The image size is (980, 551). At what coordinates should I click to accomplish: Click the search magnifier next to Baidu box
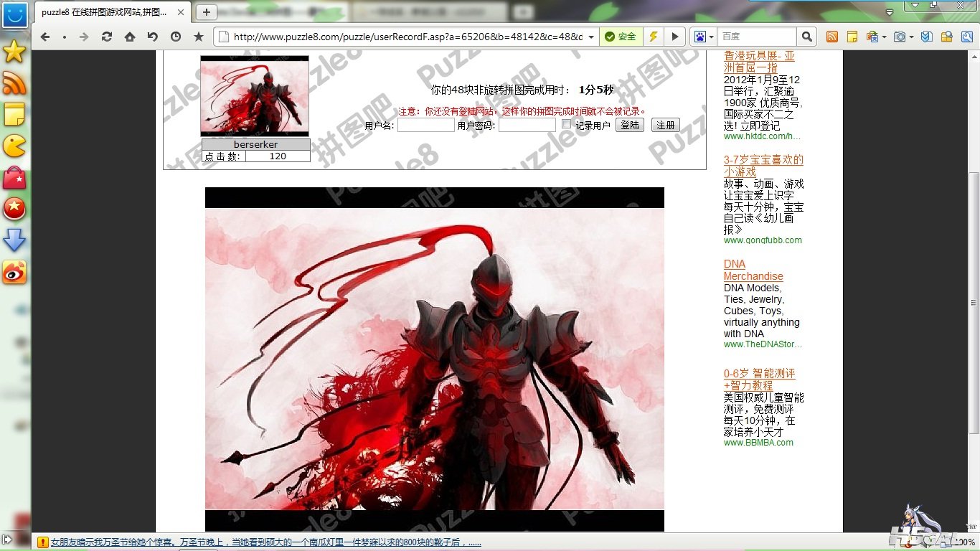click(x=807, y=37)
